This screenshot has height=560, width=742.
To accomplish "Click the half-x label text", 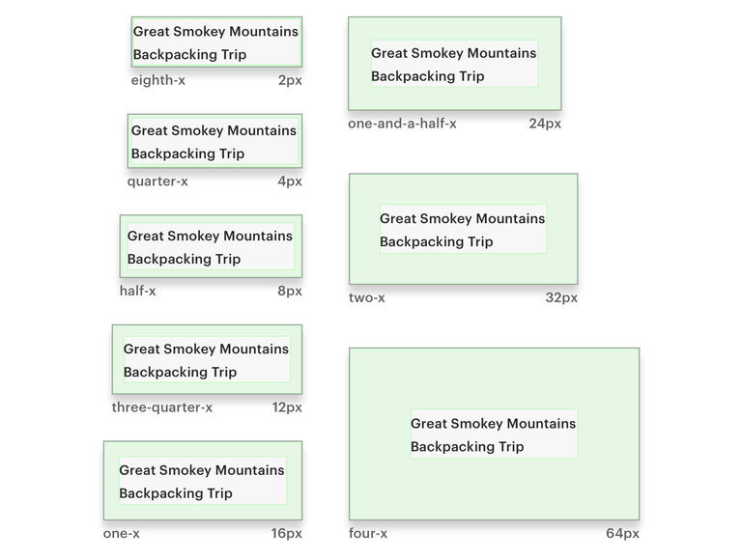I will coord(138,291).
